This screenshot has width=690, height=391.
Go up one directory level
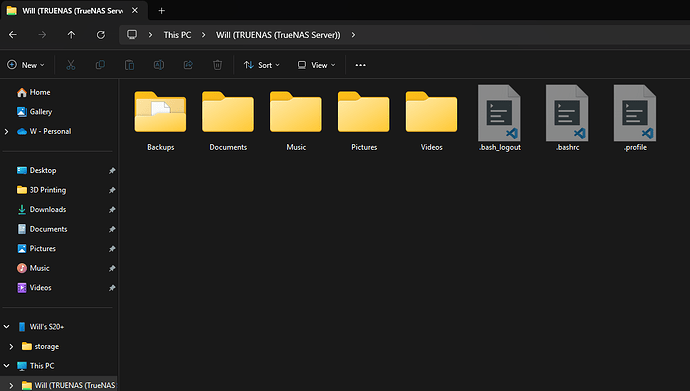coord(71,35)
